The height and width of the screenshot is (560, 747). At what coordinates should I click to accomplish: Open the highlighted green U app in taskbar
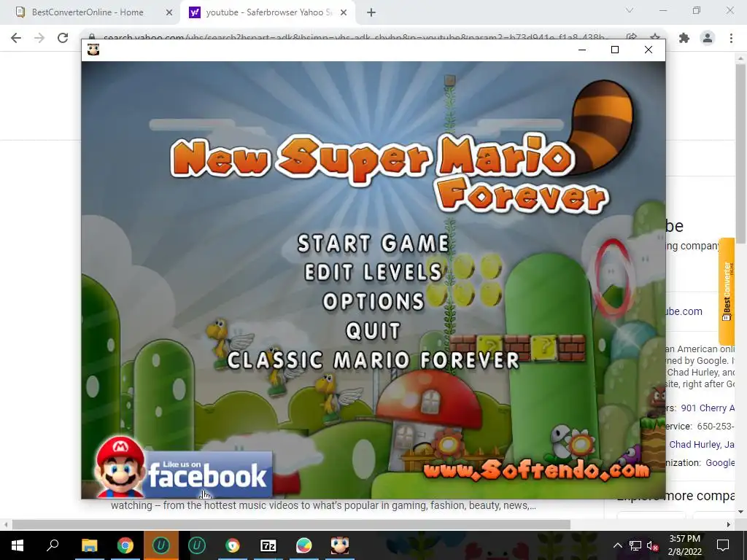161,545
